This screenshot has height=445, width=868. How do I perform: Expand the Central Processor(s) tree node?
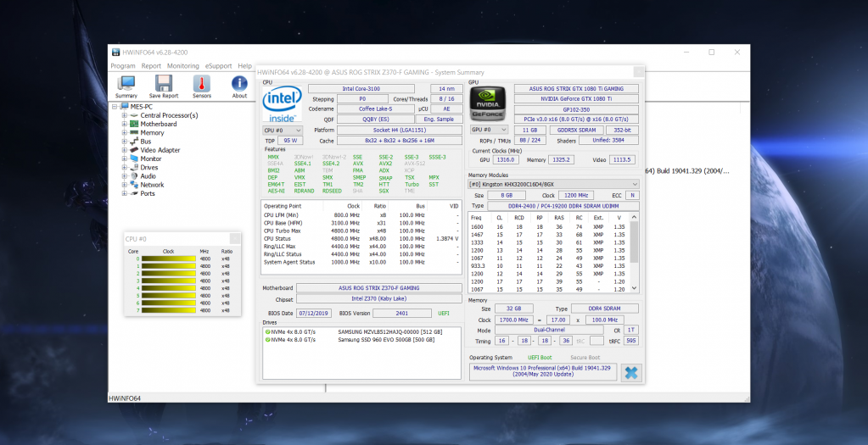tap(124, 115)
